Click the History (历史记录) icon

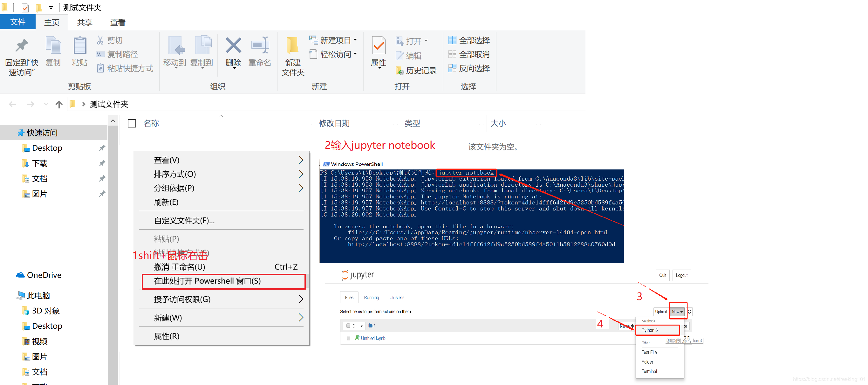[400, 71]
